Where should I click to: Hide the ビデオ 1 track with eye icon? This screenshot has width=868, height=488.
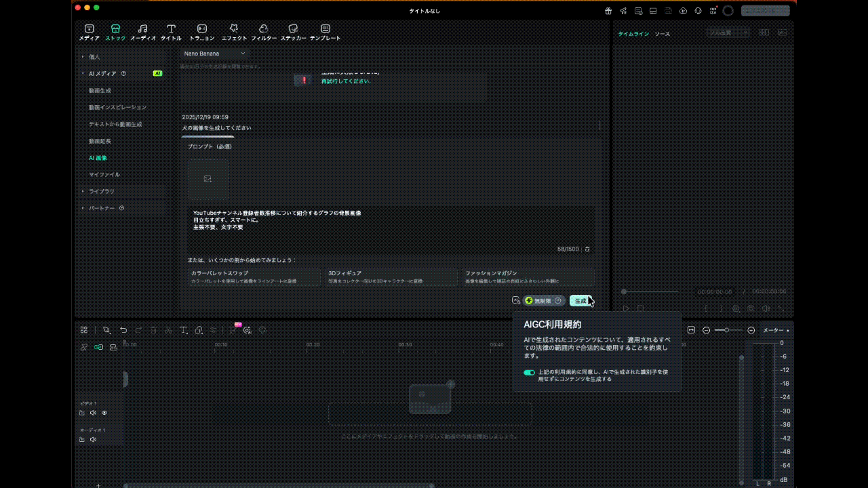pyautogui.click(x=104, y=413)
